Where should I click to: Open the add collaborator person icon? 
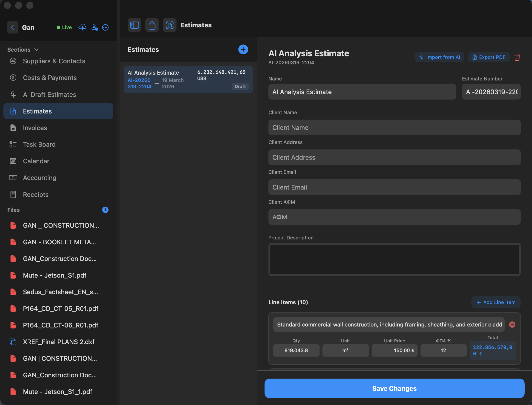click(95, 27)
